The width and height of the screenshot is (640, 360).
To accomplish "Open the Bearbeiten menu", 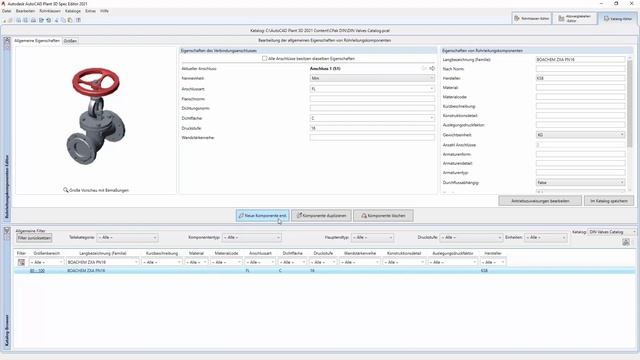I will click(x=25, y=11).
